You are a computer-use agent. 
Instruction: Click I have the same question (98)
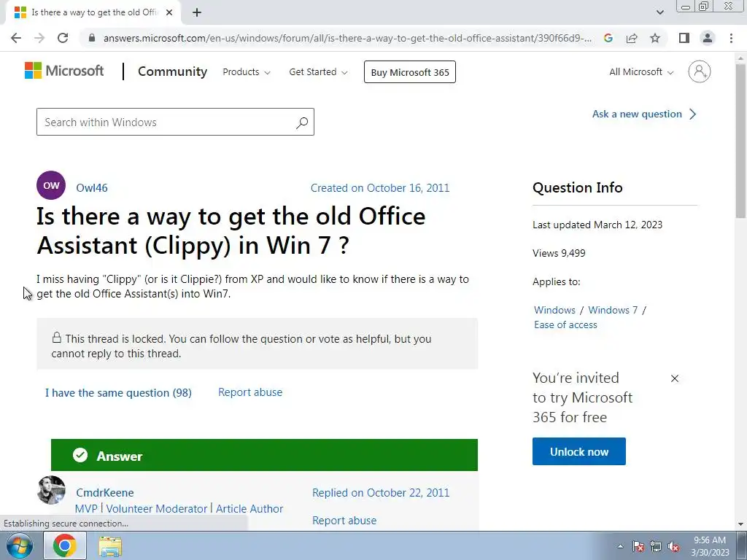point(119,393)
